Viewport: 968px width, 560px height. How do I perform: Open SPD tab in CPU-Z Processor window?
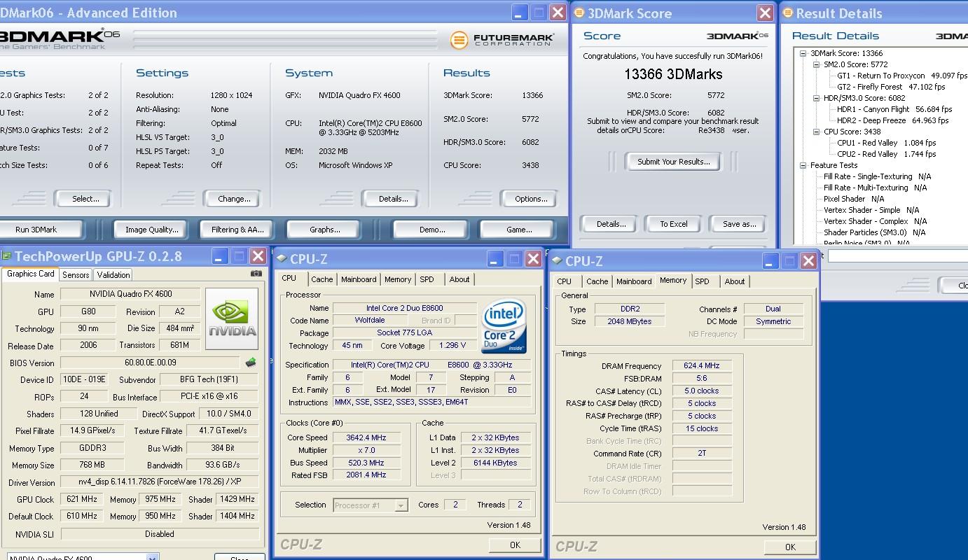tap(427, 279)
